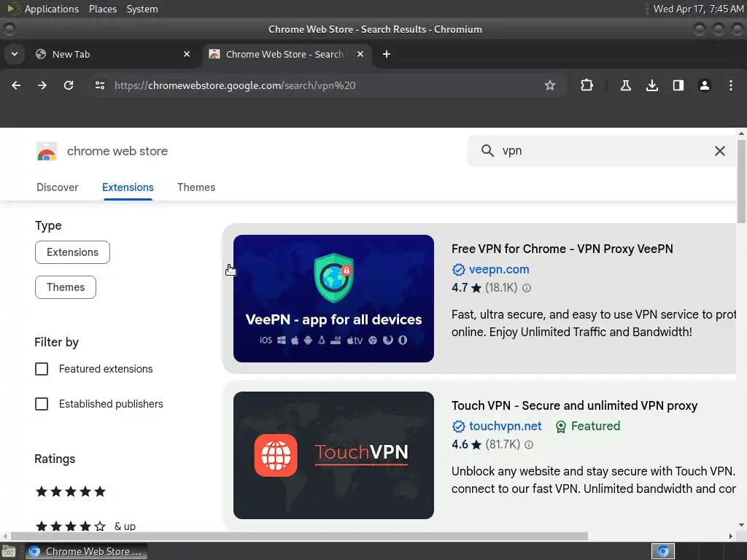Open the Discover tab

(57, 187)
